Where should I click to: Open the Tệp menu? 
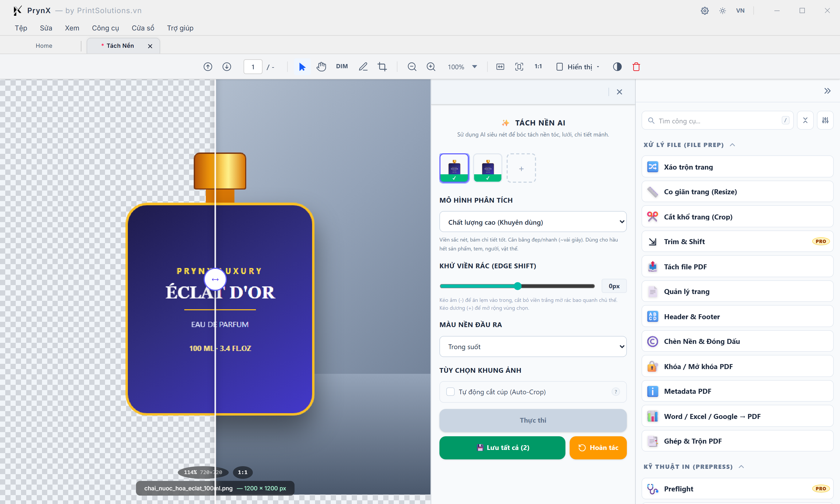pos(21,28)
